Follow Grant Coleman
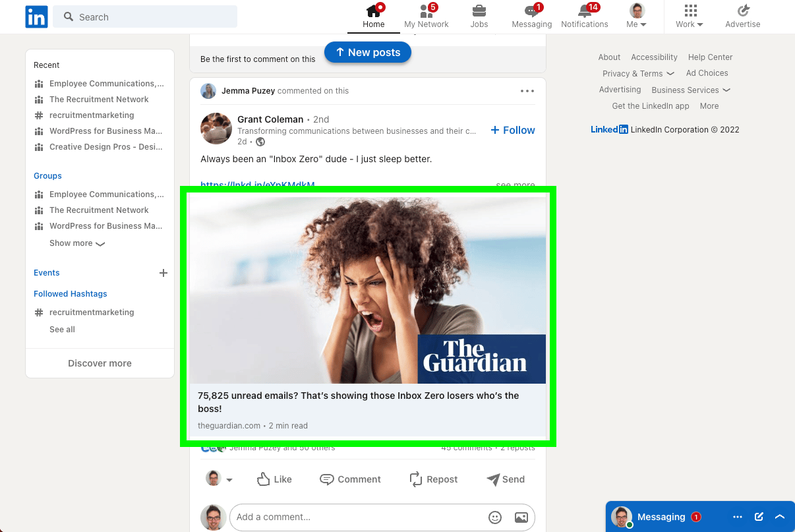This screenshot has width=795, height=532. [513, 131]
